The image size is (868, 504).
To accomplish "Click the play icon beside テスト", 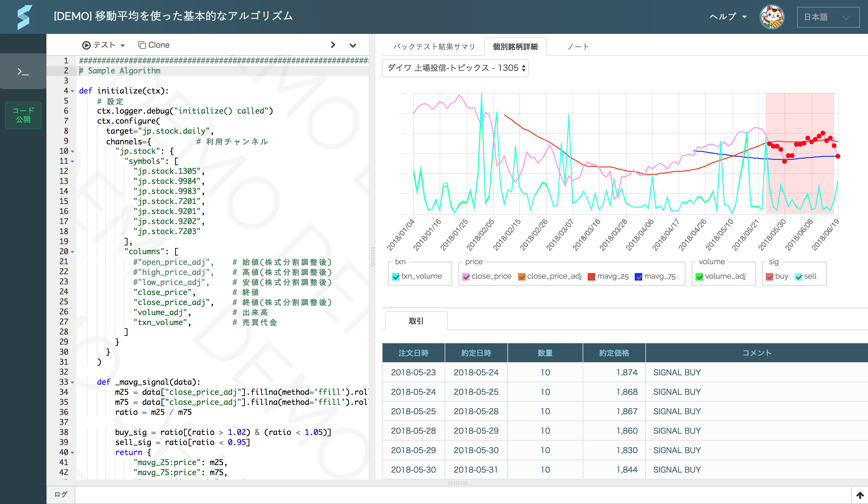I will click(87, 45).
